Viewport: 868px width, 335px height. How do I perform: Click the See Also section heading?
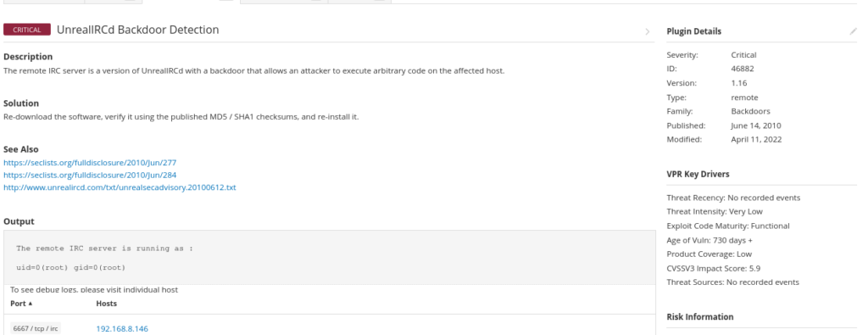pyautogui.click(x=20, y=149)
